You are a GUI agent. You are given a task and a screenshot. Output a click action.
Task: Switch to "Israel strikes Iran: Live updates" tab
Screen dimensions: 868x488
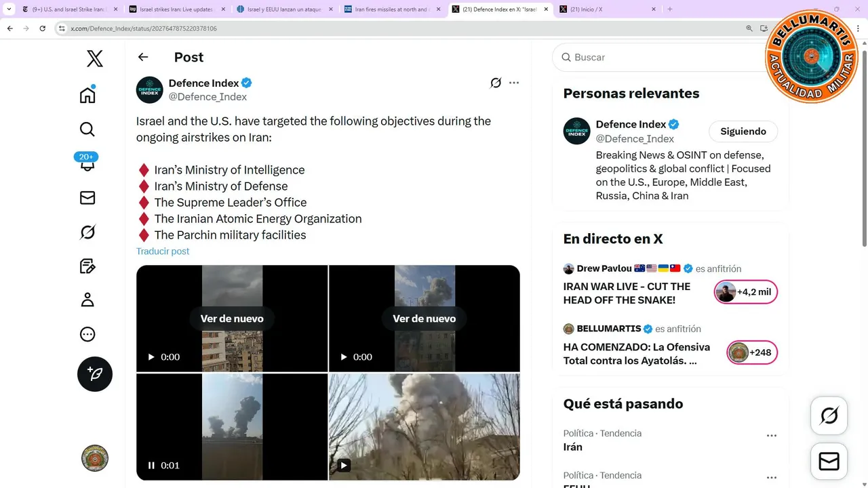[x=176, y=9]
